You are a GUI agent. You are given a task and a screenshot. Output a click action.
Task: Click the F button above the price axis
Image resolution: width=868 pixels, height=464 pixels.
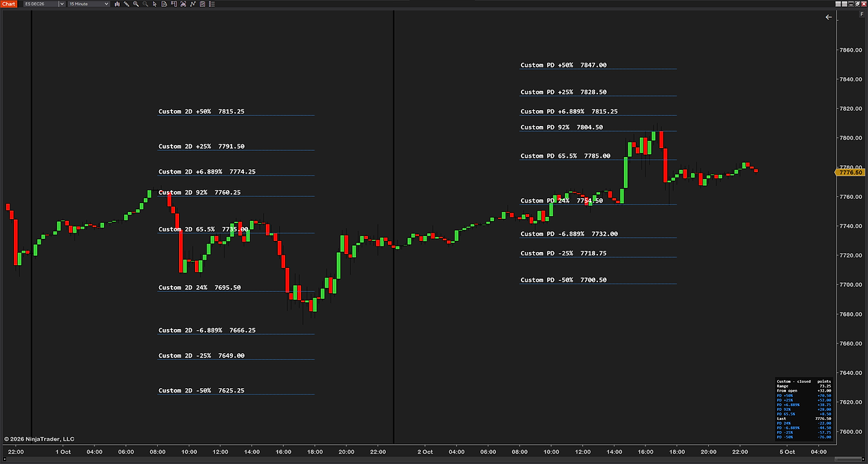[862, 14]
